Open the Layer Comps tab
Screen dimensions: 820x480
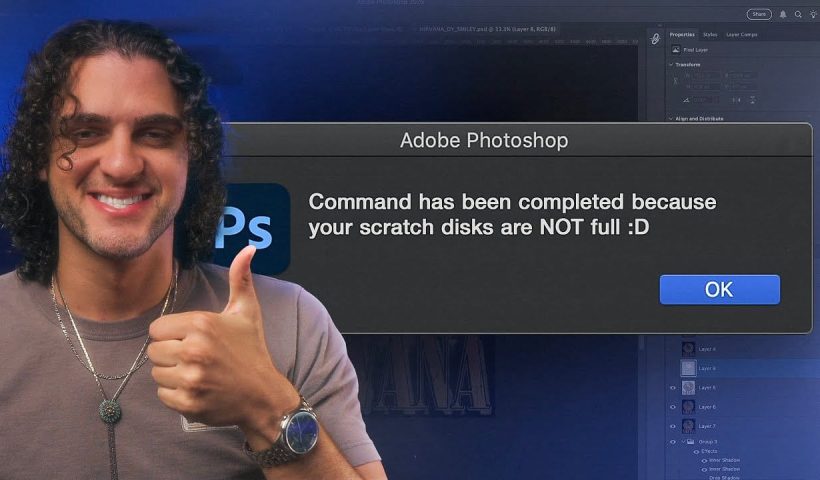pyautogui.click(x=742, y=35)
